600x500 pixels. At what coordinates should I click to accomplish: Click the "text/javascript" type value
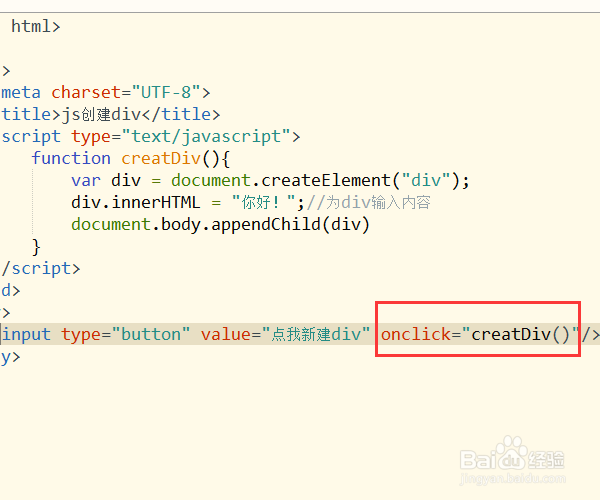pos(206,137)
